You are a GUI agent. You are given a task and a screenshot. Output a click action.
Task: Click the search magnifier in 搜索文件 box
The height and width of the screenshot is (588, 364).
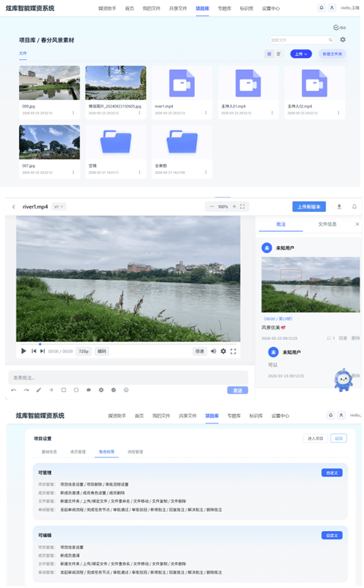coord(330,40)
